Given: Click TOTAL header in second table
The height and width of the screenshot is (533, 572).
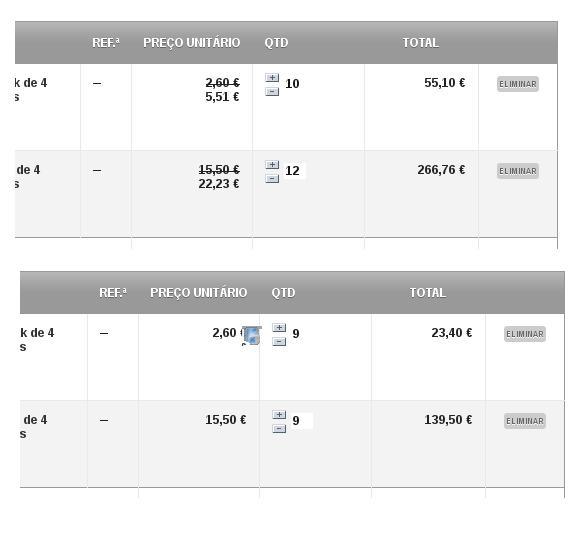Looking at the screenshot, I should click(428, 293).
